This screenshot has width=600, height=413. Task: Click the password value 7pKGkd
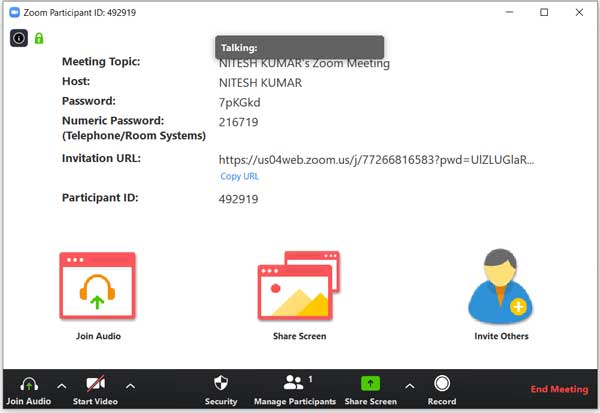point(240,103)
